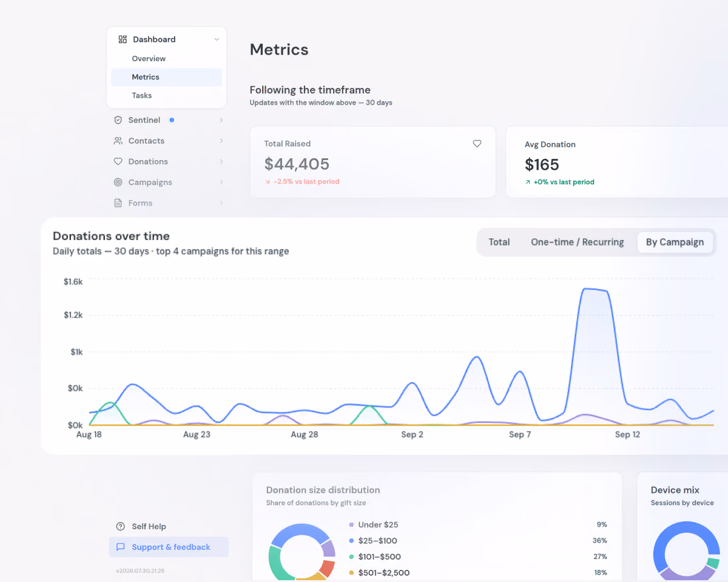
Task: Click the Campaigns target icon
Action: (118, 182)
